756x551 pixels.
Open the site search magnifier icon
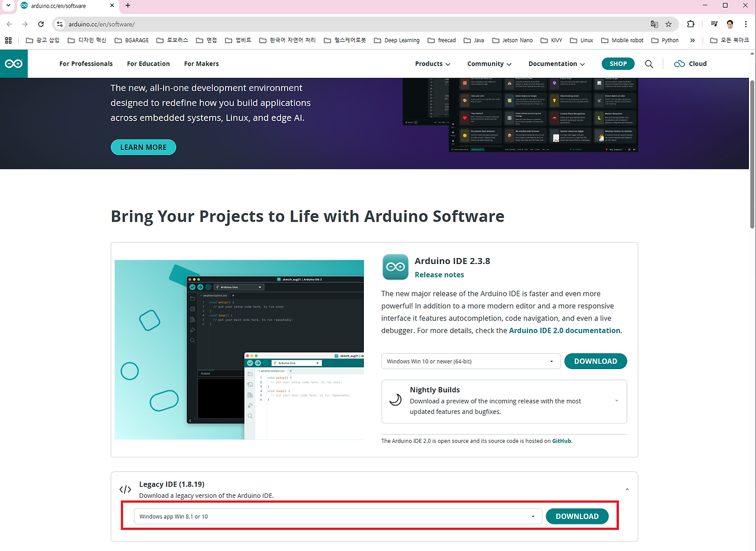(649, 64)
